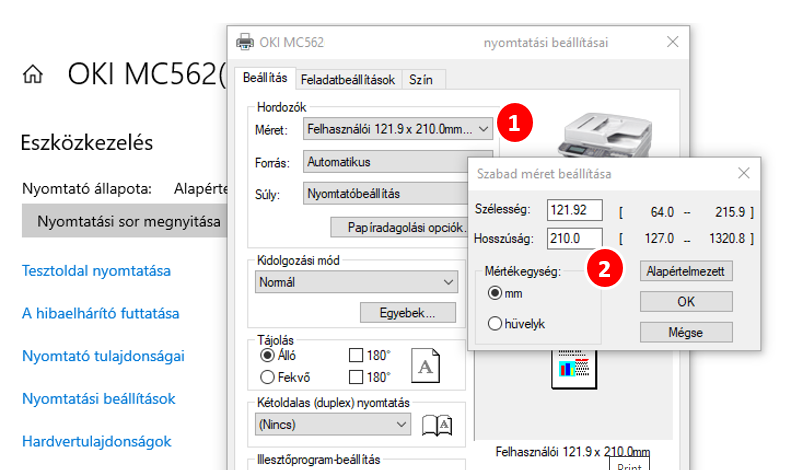This screenshot has height=470, width=799.
Task: Click the Eszközkezelés heading text
Action: click(87, 143)
